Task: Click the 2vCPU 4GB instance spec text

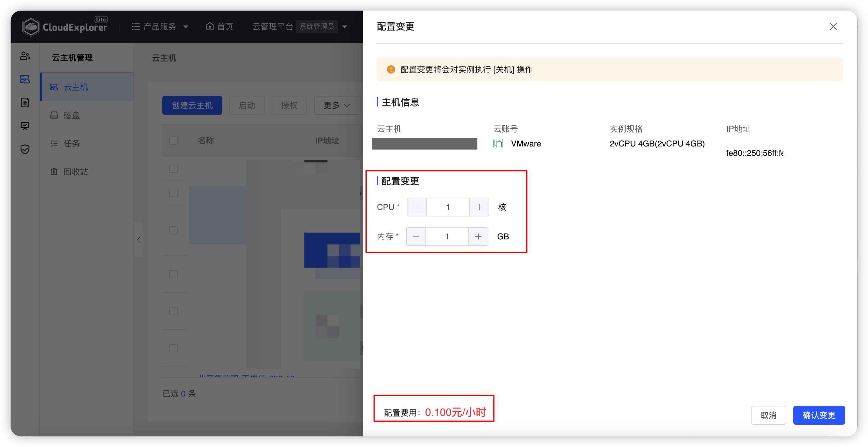Action: (x=657, y=144)
